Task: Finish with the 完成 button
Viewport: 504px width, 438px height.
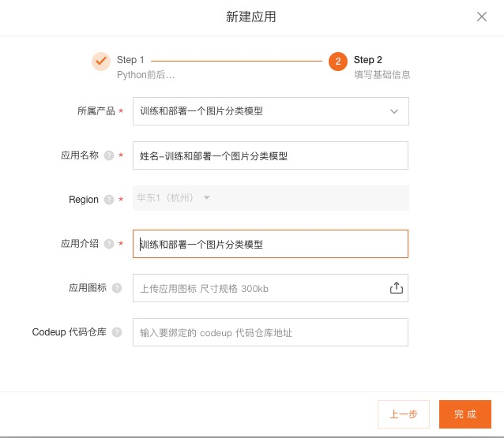Action: coord(465,414)
